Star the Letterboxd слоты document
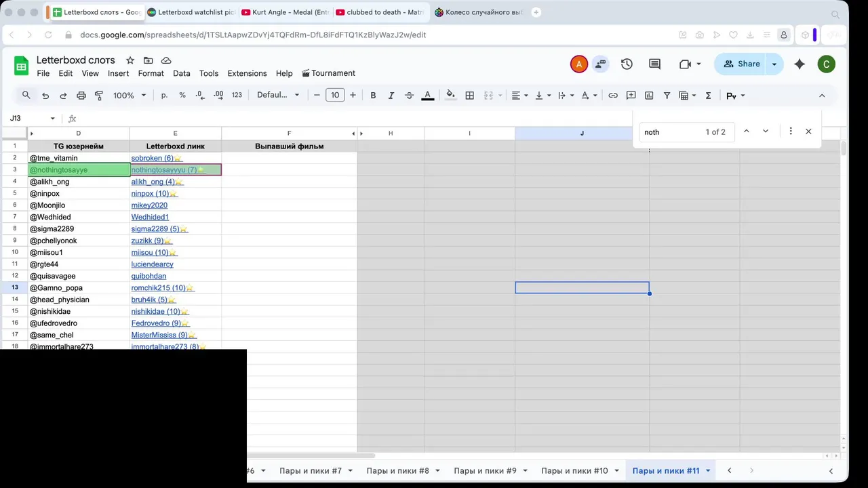The image size is (868, 488). [130, 60]
